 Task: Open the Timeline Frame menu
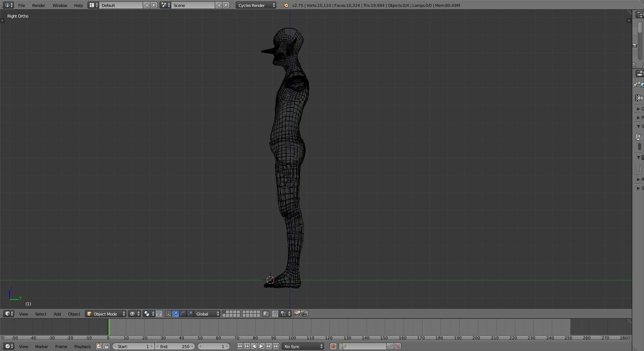pos(61,346)
